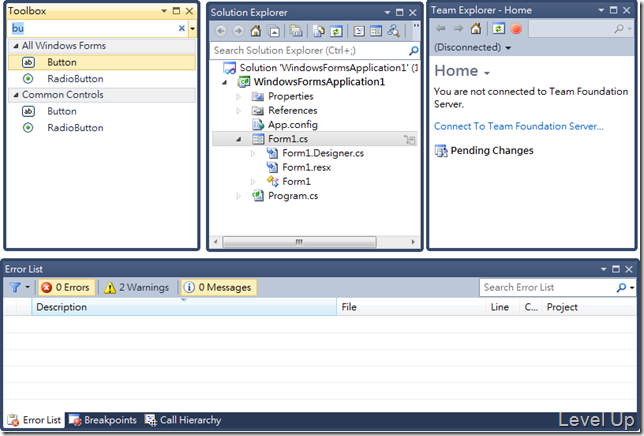
Task: Click the Solution Explorer scrollbar right arrow
Action: (413, 242)
